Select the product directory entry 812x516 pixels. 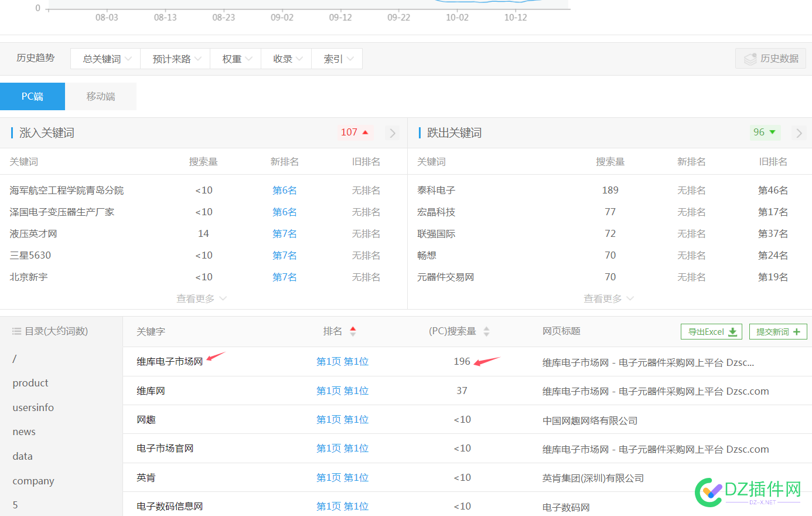(30, 383)
